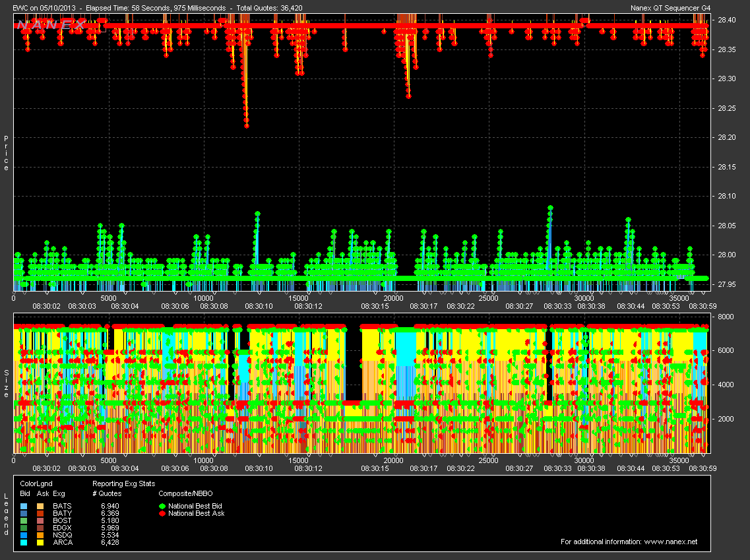Click the 'Bid' column header in legend

25,493
